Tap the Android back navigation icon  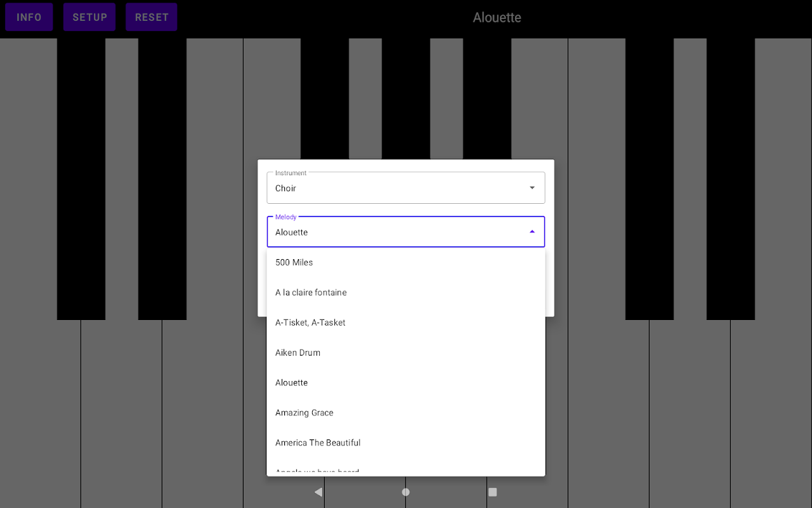318,492
